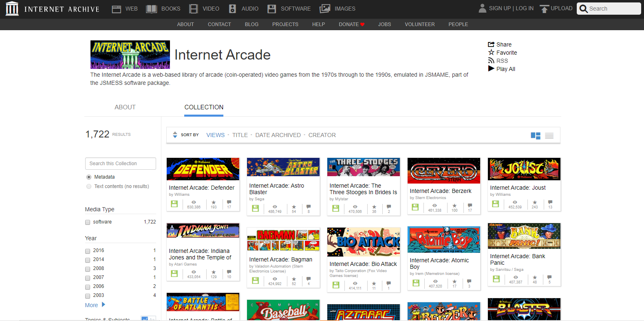Click the Log In link
Screen dimensions: 644x321
point(525,9)
